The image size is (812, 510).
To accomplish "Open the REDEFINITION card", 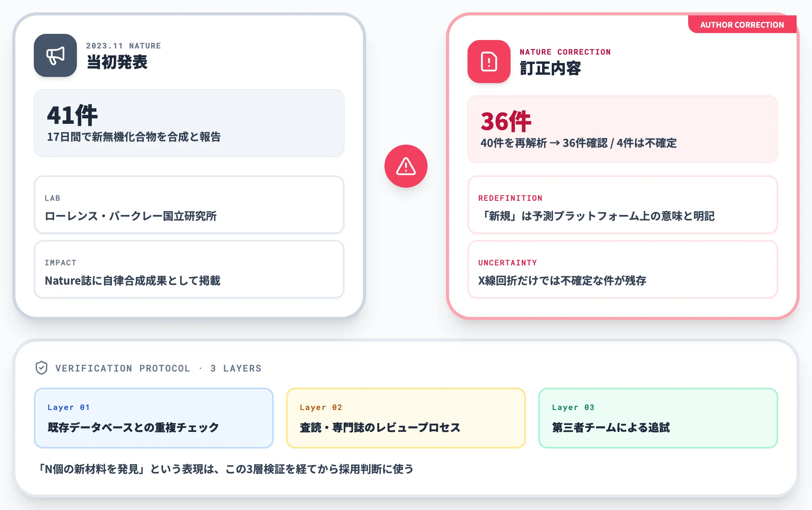I will click(x=623, y=205).
